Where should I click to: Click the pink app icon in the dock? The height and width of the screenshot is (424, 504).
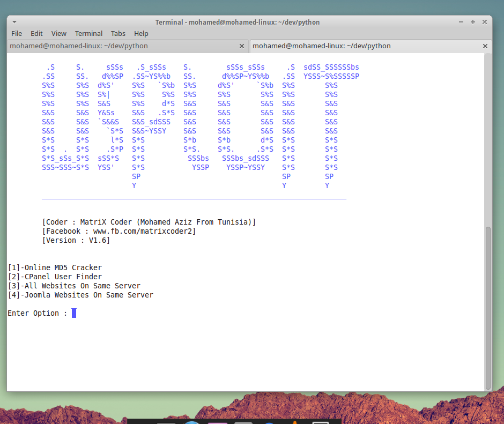pyautogui.click(x=217, y=421)
